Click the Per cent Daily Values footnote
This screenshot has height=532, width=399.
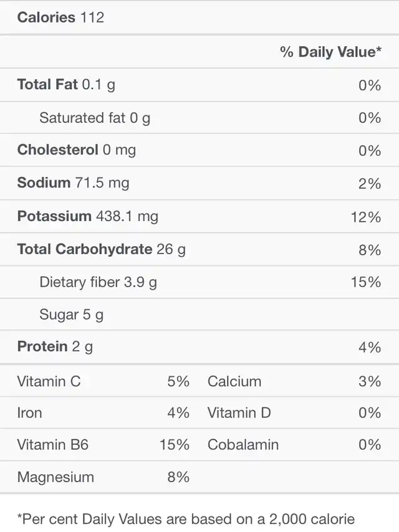pos(186,519)
